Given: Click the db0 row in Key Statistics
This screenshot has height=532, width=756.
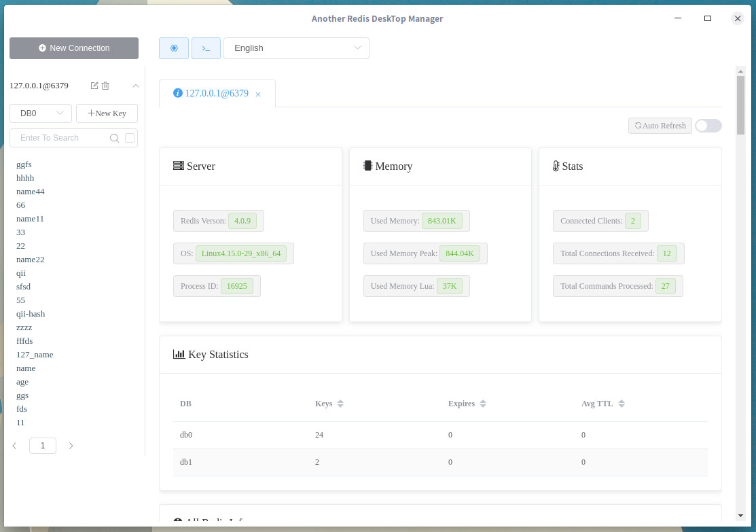Looking at the screenshot, I should pyautogui.click(x=440, y=435).
